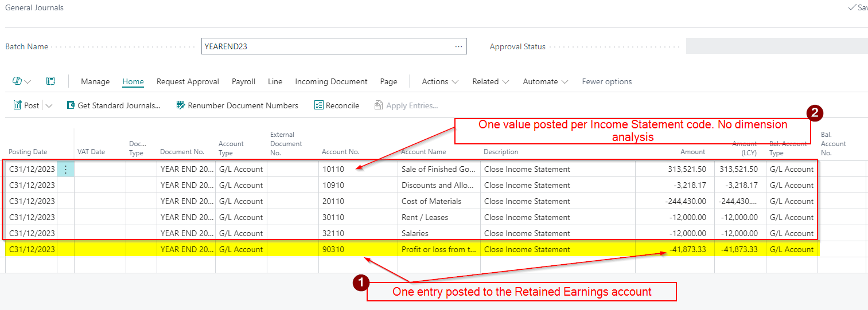868x310 pixels.
Task: Open the Incoming Document menu
Action: point(331,81)
